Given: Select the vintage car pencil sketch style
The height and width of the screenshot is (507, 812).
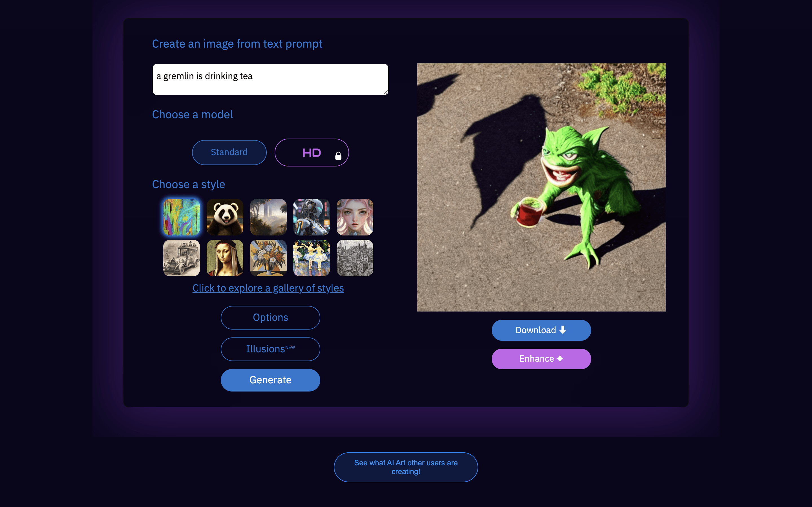Looking at the screenshot, I should [182, 258].
